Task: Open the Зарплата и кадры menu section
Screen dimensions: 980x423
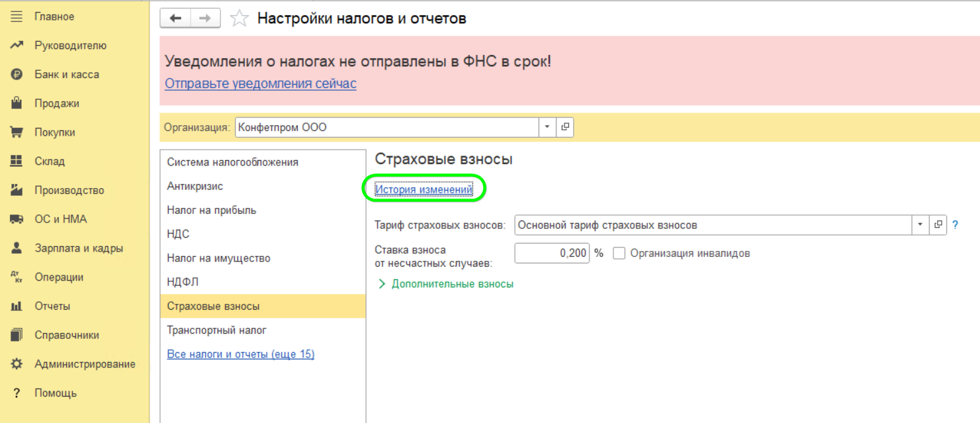Action: click(x=78, y=248)
